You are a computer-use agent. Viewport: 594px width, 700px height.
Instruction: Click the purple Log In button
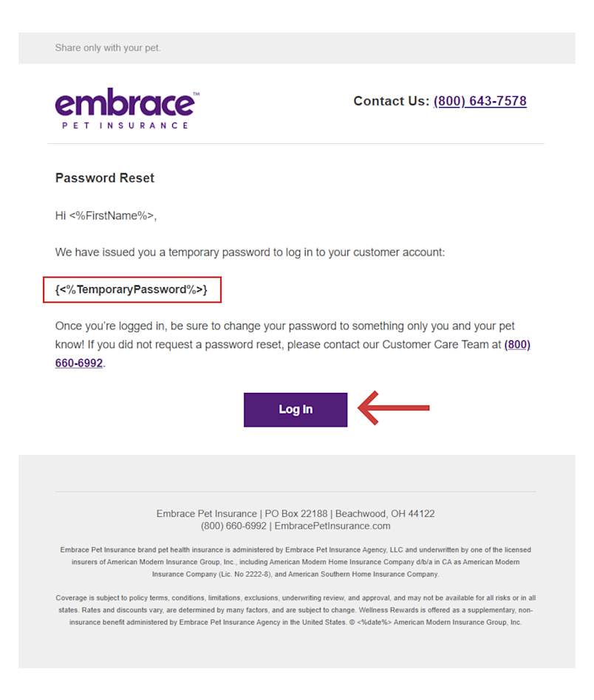tap(296, 409)
